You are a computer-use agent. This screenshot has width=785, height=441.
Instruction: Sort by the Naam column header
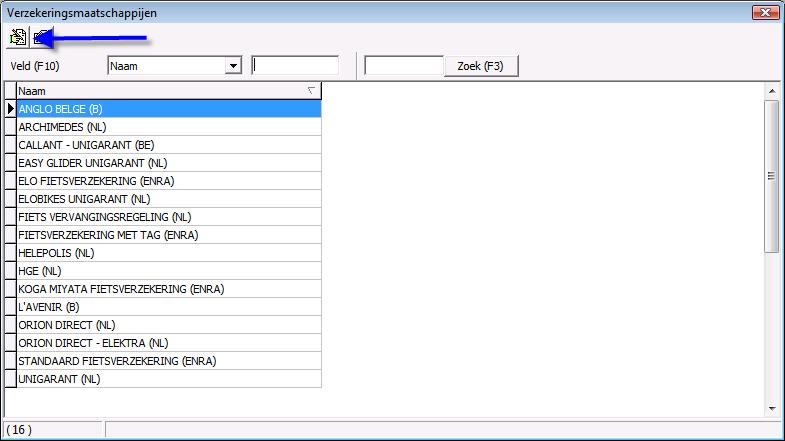click(169, 91)
